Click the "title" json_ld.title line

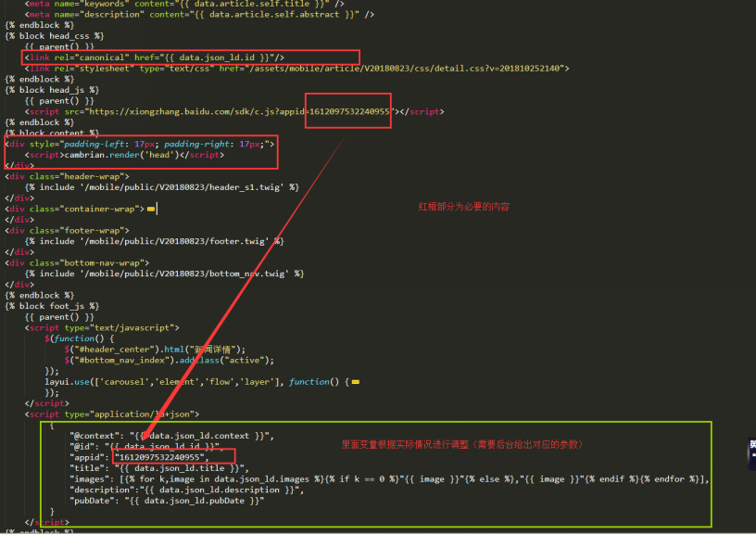[x=159, y=468]
